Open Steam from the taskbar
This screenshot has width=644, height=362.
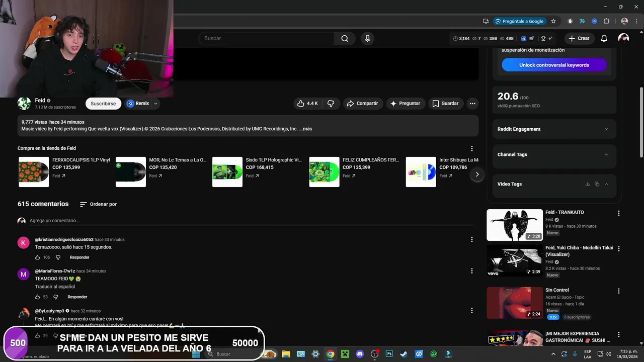tap(404, 354)
